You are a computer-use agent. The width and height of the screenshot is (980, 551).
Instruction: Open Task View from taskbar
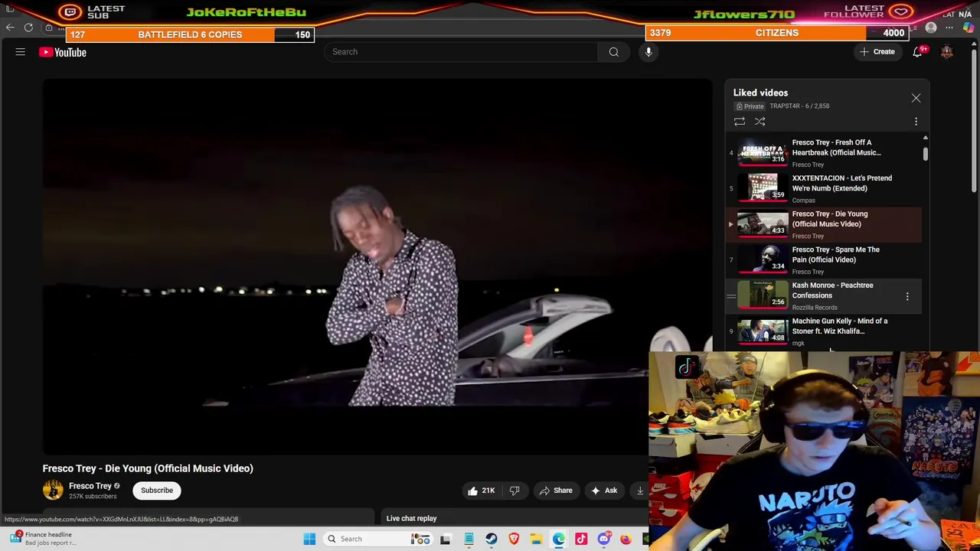coord(446,539)
